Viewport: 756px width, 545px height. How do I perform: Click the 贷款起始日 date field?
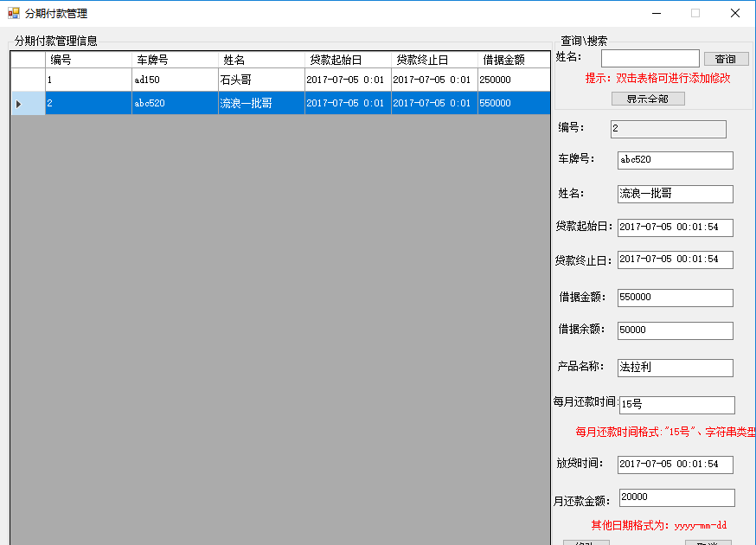click(675, 228)
